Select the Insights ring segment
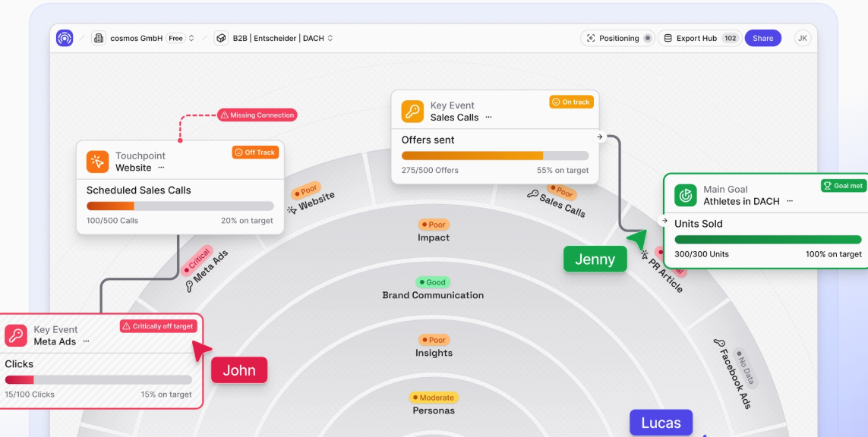Screen dimensions: 868x437 pos(434,353)
